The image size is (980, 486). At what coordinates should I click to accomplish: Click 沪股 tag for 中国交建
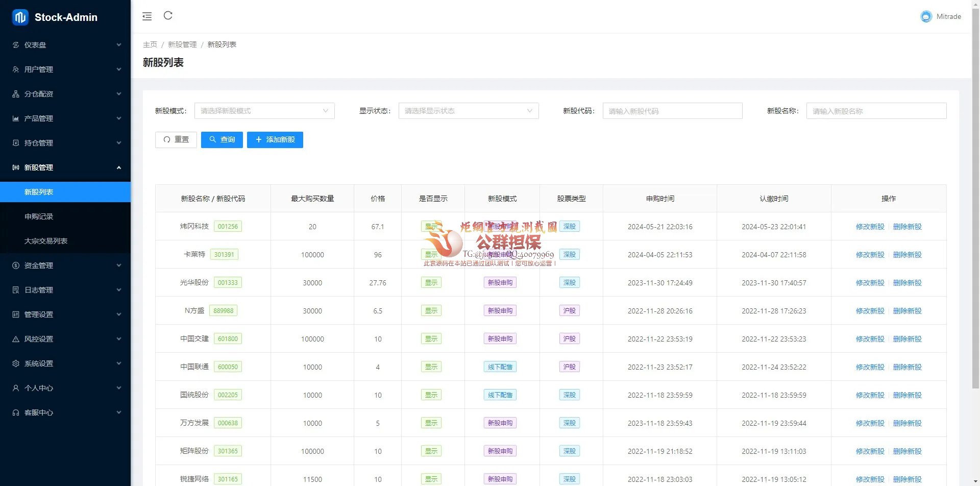(569, 339)
